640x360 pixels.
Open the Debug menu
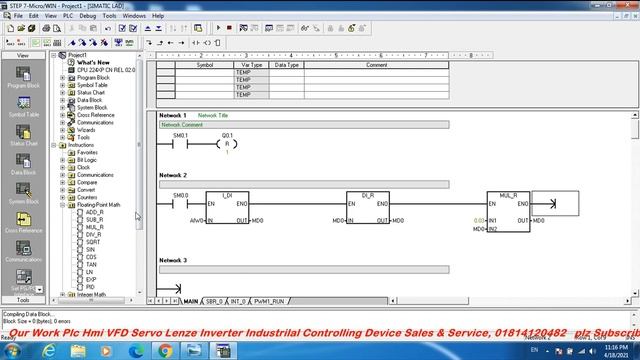87,16
